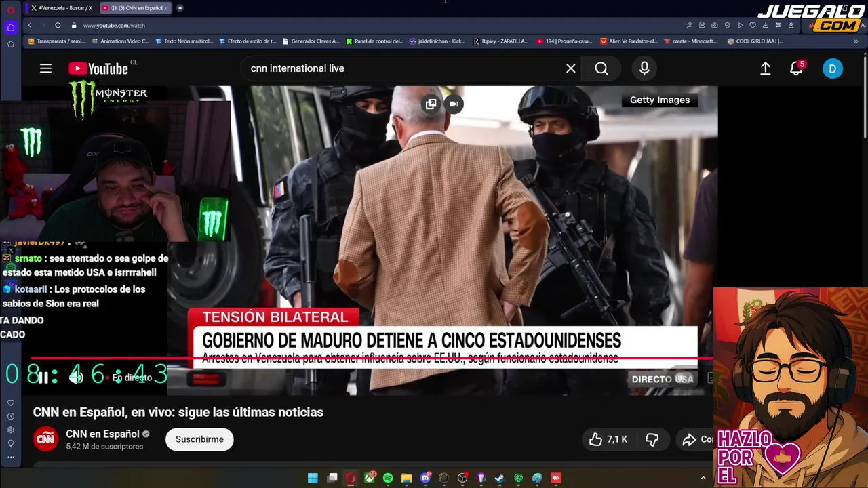Open the 'Alien Vs Predator-al...' bookmark
Image resolution: width=868 pixels, height=488 pixels.
(x=629, y=41)
